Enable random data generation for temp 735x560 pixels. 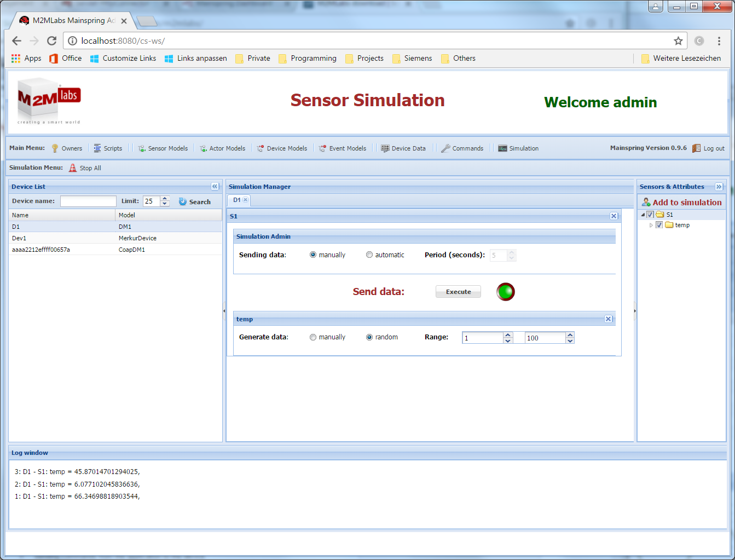369,337
